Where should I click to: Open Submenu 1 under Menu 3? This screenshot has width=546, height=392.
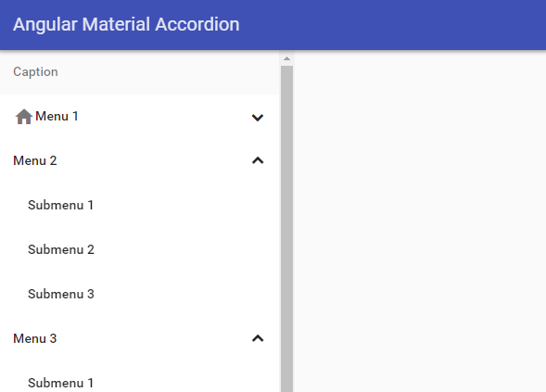point(60,384)
